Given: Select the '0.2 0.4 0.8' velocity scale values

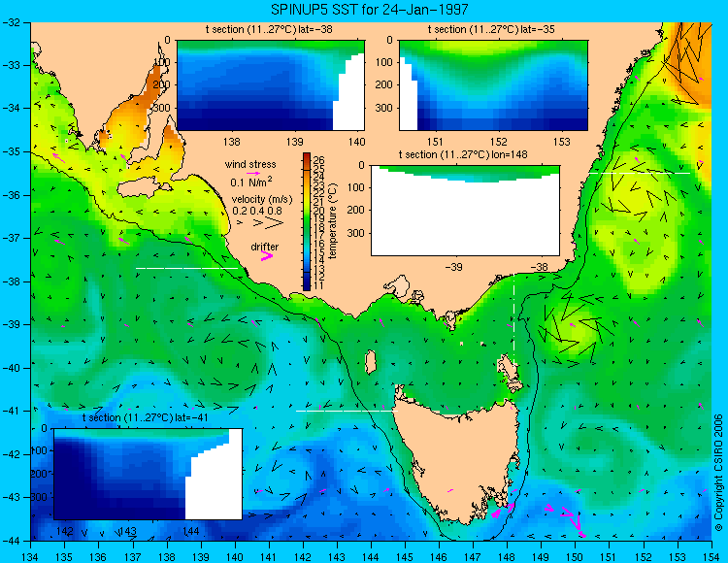Looking at the screenshot, I should [x=257, y=211].
